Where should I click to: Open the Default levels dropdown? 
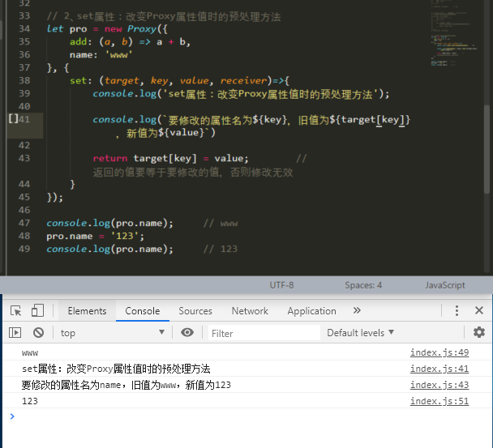pos(360,333)
